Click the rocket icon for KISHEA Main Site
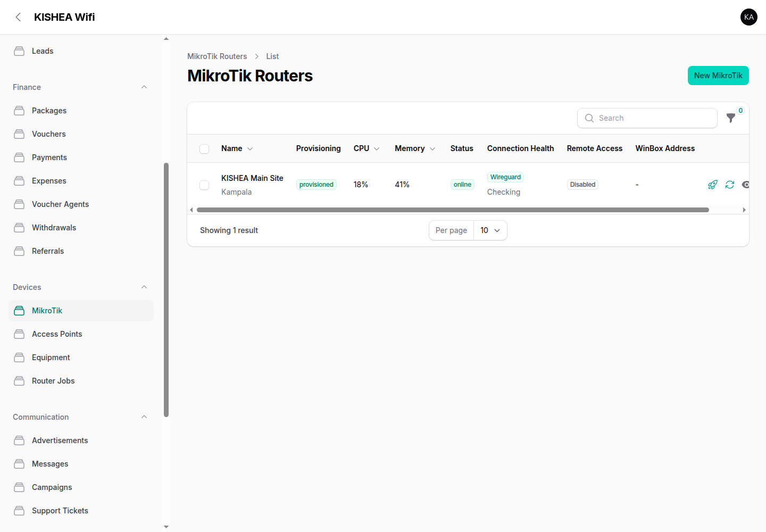766x532 pixels. [713, 185]
